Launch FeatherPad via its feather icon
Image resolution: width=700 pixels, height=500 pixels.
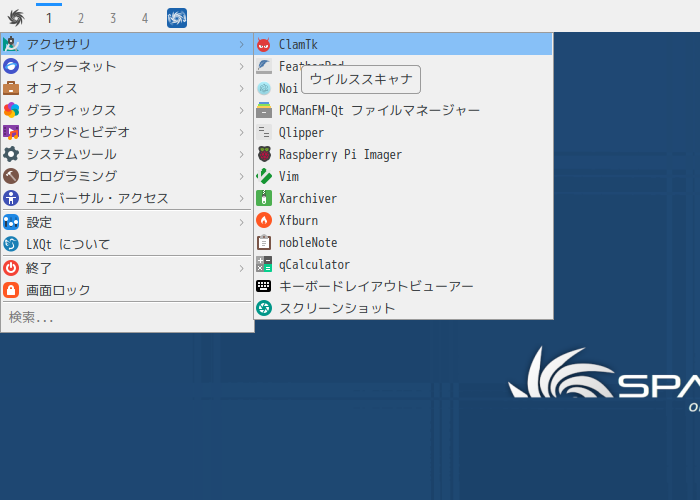pyautogui.click(x=264, y=66)
